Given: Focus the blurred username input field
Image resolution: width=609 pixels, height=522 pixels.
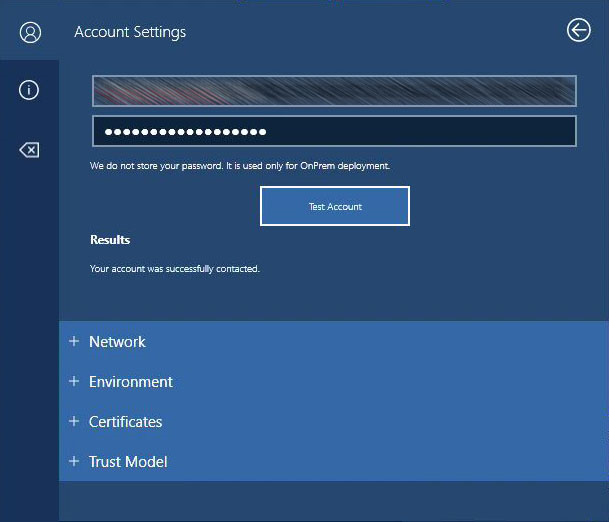Looking at the screenshot, I should pyautogui.click(x=334, y=91).
